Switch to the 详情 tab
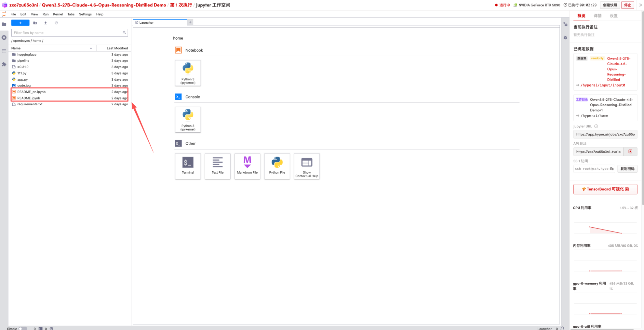This screenshot has width=644, height=330. point(597,16)
